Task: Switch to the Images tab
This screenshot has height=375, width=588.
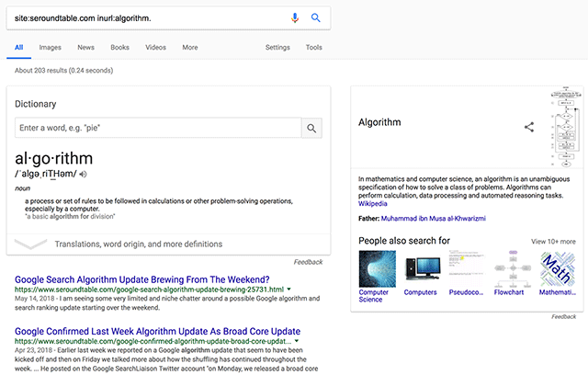Action: click(x=51, y=47)
